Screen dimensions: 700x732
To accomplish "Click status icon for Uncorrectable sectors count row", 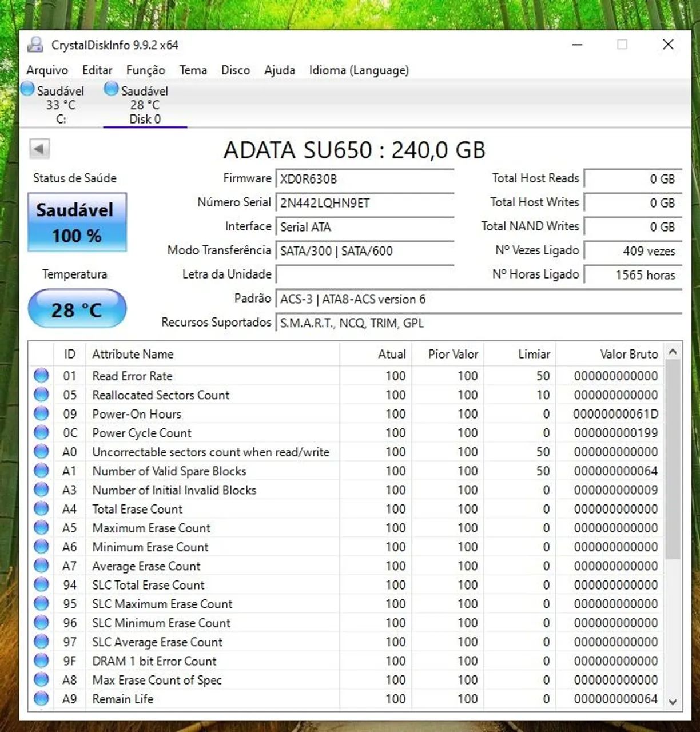I will coord(41,452).
